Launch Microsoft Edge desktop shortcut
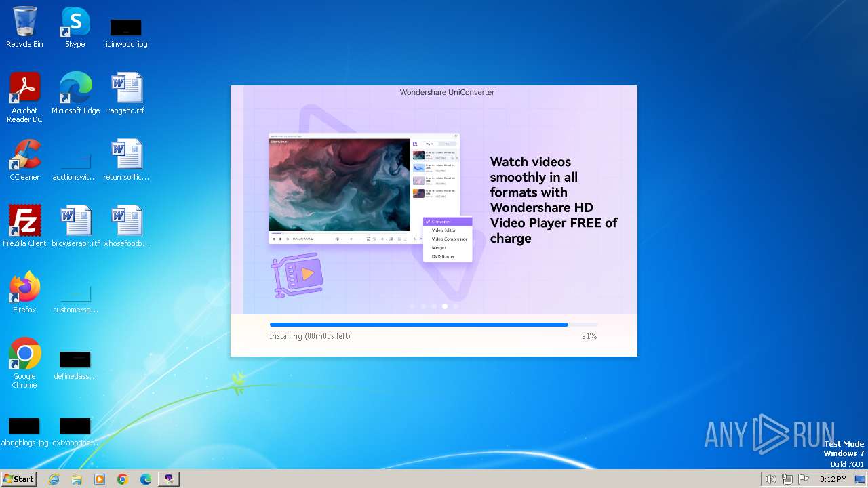Viewport: 868px width, 488px height. pos(75,94)
